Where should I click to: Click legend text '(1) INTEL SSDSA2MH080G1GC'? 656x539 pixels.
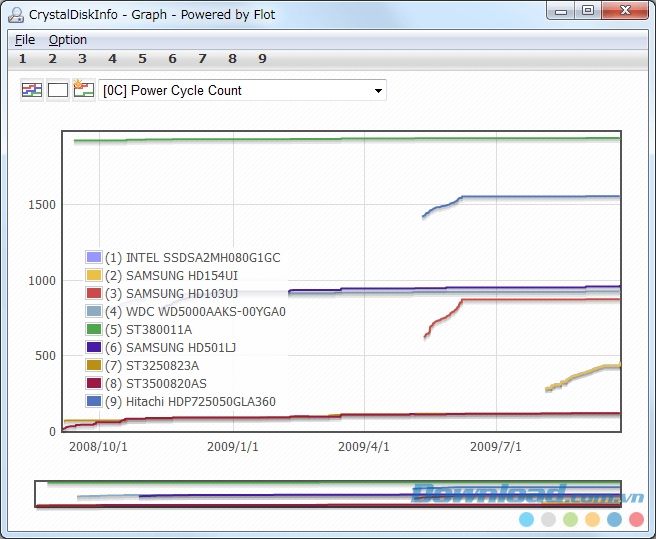coord(193,258)
